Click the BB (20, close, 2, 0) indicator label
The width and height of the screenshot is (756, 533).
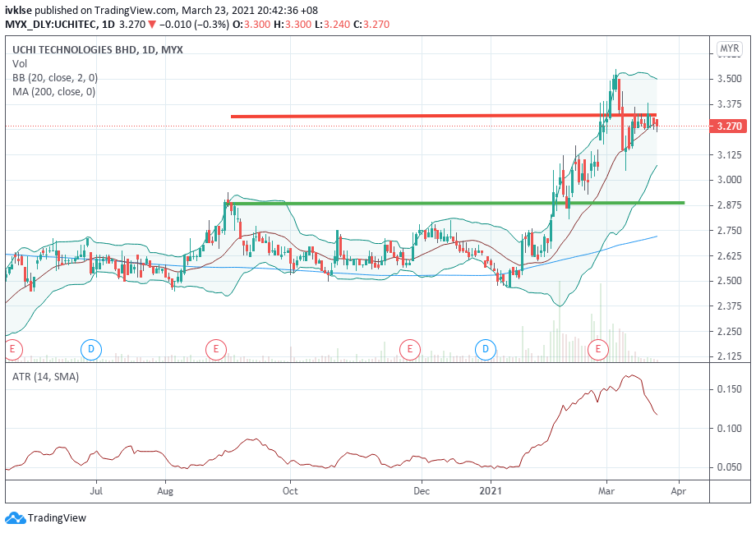pos(55,77)
